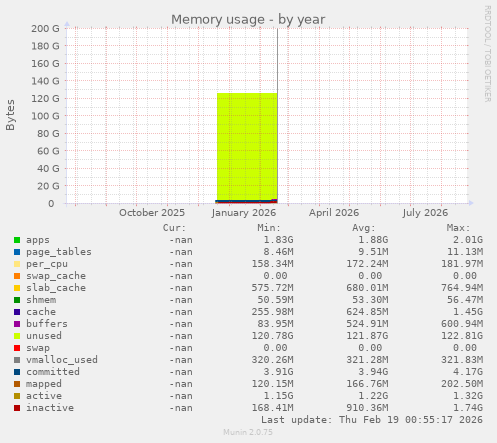Click the lime unused memory area in graph

[x=247, y=147]
